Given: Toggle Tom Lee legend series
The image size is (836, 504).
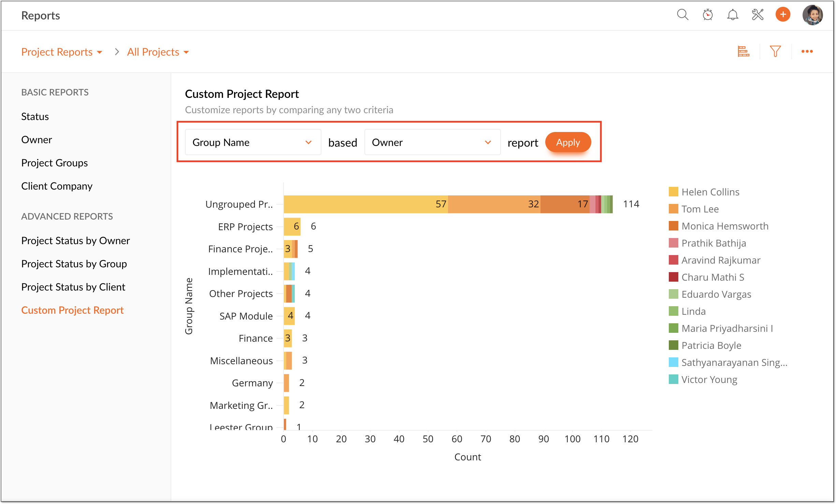Looking at the screenshot, I should coord(694,209).
